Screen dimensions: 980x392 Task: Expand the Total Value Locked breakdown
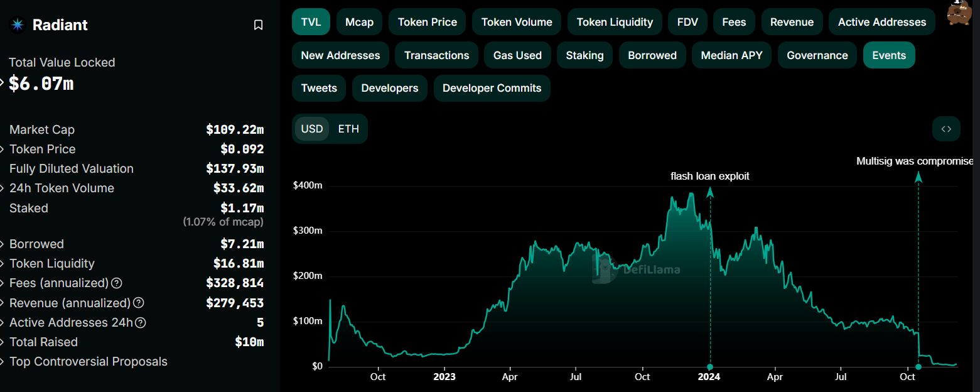3,82
